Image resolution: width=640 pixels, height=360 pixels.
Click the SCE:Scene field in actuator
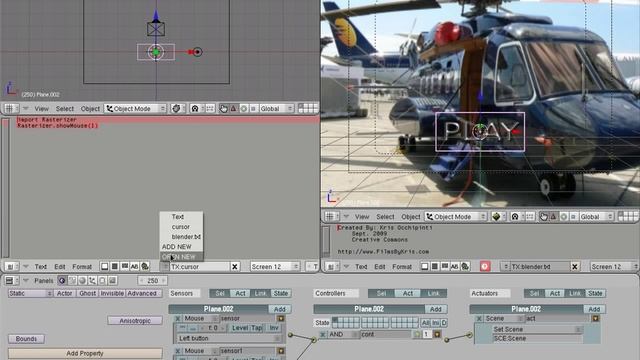(537, 338)
